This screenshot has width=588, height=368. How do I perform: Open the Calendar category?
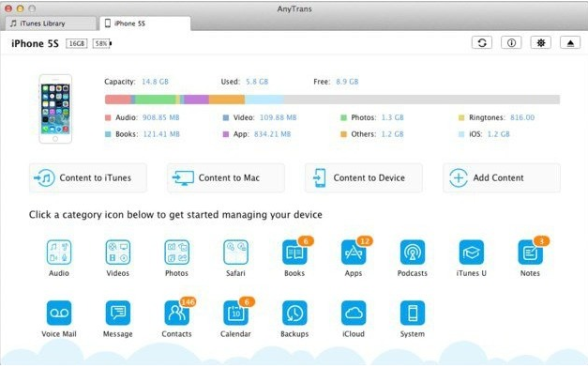235,313
